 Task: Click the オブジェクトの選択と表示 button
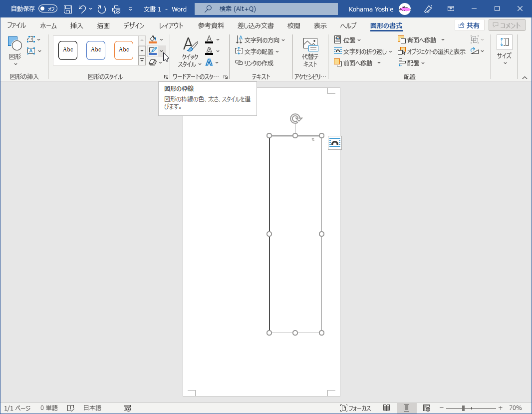pos(432,51)
